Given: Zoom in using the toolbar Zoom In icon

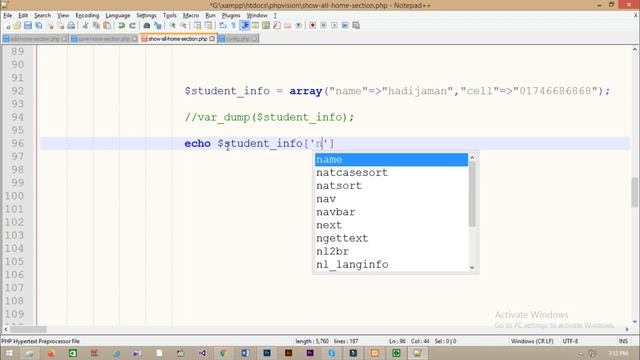Looking at the screenshot, I should click(x=172, y=25).
